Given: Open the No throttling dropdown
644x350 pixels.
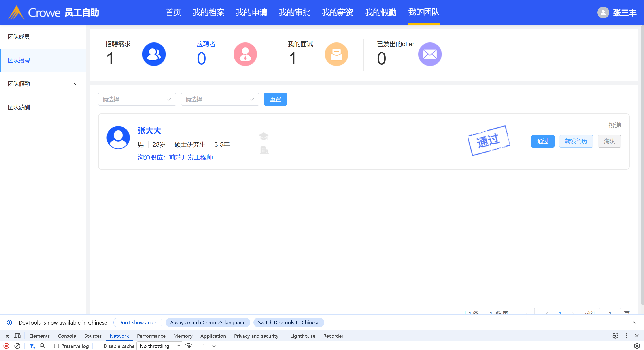Looking at the screenshot, I should tap(160, 346).
